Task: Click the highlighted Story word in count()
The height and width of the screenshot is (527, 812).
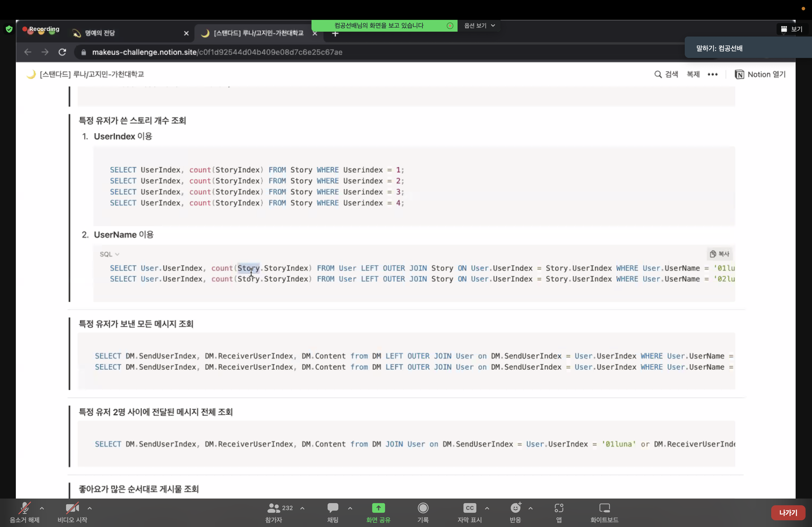Action: 248,268
